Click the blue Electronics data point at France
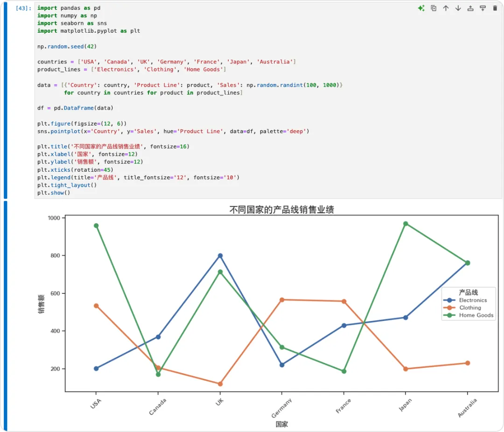Image resolution: width=504 pixels, height=432 pixels. point(344,326)
